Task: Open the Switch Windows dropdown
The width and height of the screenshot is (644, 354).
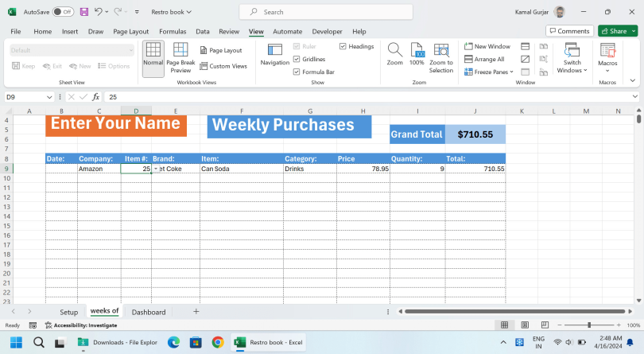Action: [572, 57]
